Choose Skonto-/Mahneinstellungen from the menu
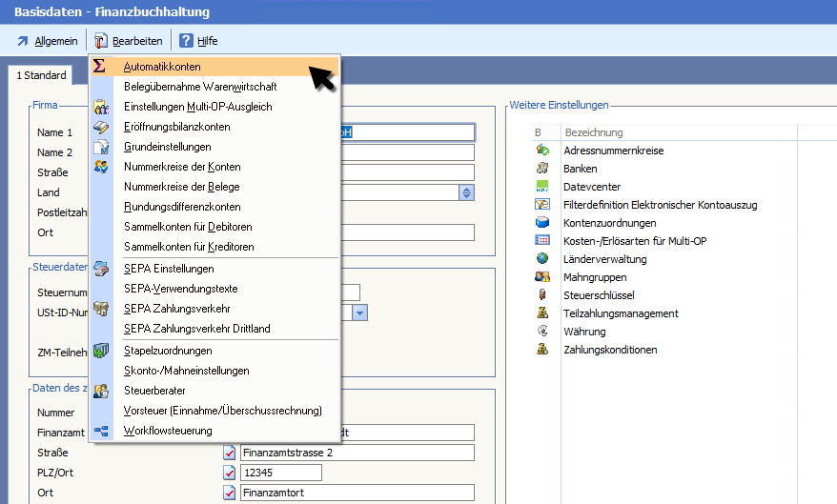The image size is (837, 504). click(186, 371)
